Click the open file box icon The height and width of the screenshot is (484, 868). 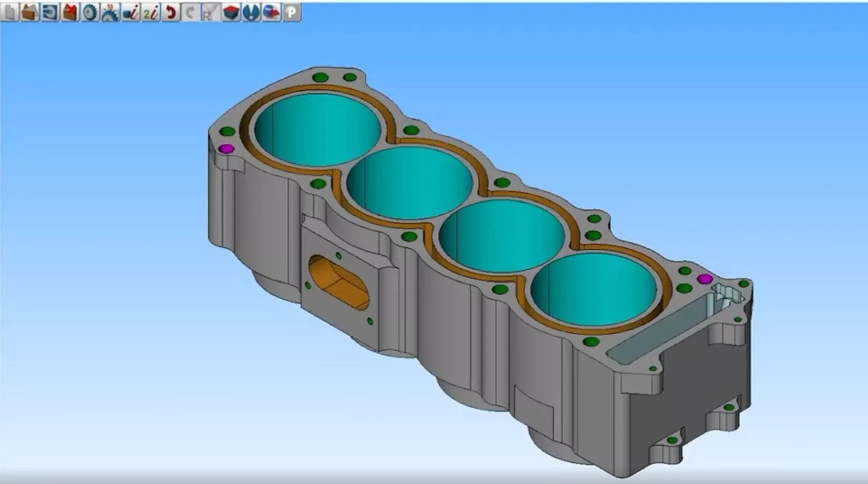pyautogui.click(x=29, y=12)
